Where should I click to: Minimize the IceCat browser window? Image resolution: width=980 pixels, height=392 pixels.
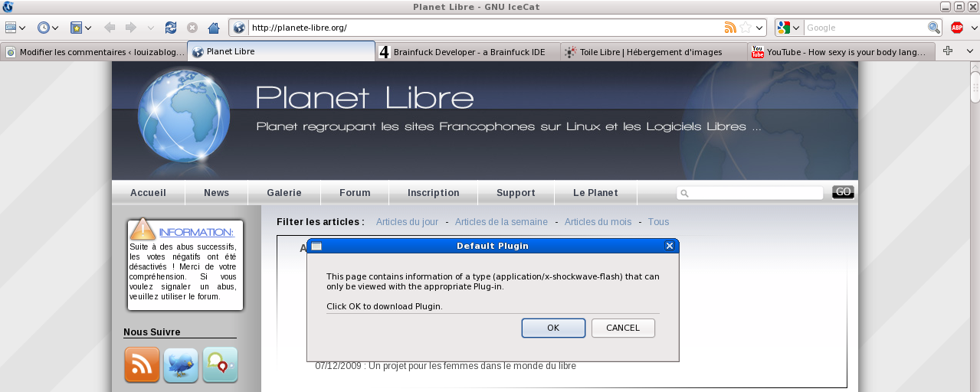(946, 7)
